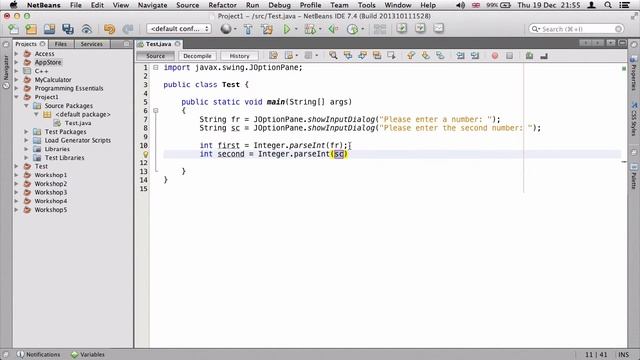640x360 pixels.
Task: Click the Find Next Occurrence icon
Action: [x=362, y=56]
